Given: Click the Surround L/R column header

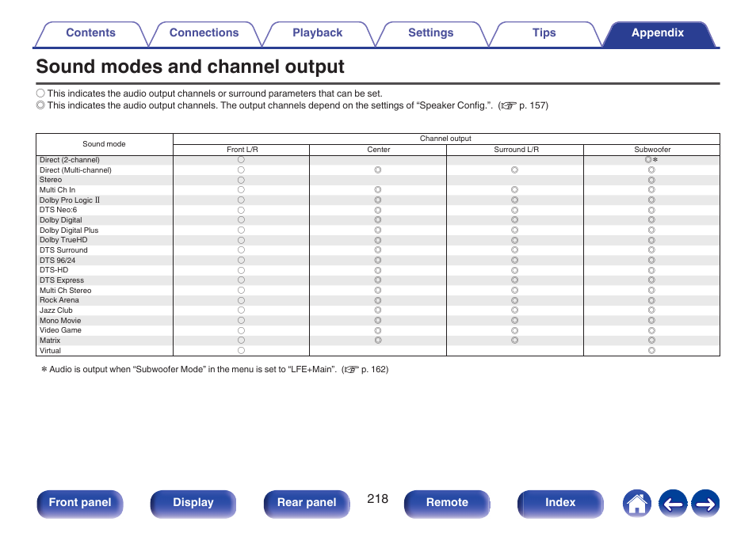Looking at the screenshot, I should pyautogui.click(x=516, y=150).
